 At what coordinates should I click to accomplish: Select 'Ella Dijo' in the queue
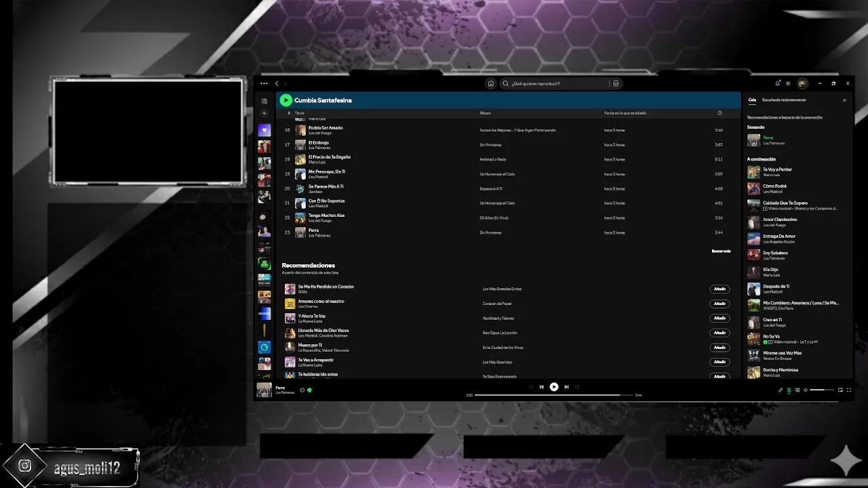point(797,272)
